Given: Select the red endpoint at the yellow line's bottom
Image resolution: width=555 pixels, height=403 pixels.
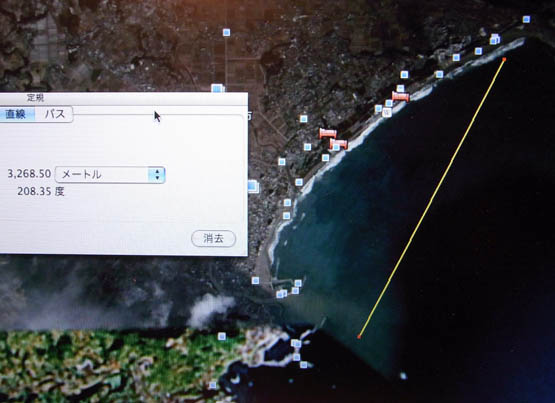Looking at the screenshot, I should pyautogui.click(x=359, y=336).
